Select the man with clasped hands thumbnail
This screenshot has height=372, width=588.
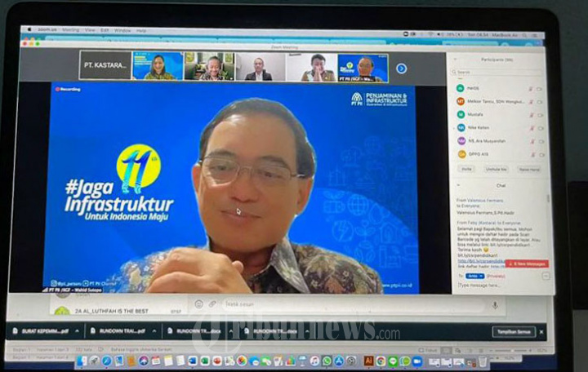(312, 68)
